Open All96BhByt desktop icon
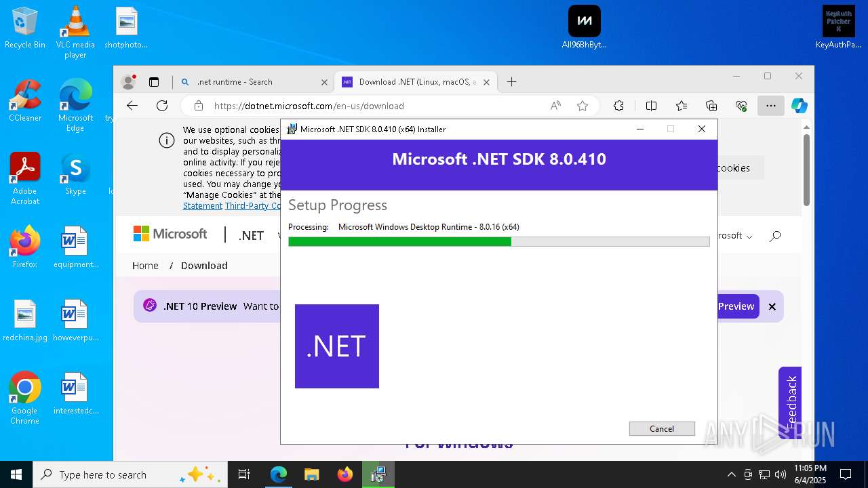The image size is (868, 488). (x=585, y=28)
